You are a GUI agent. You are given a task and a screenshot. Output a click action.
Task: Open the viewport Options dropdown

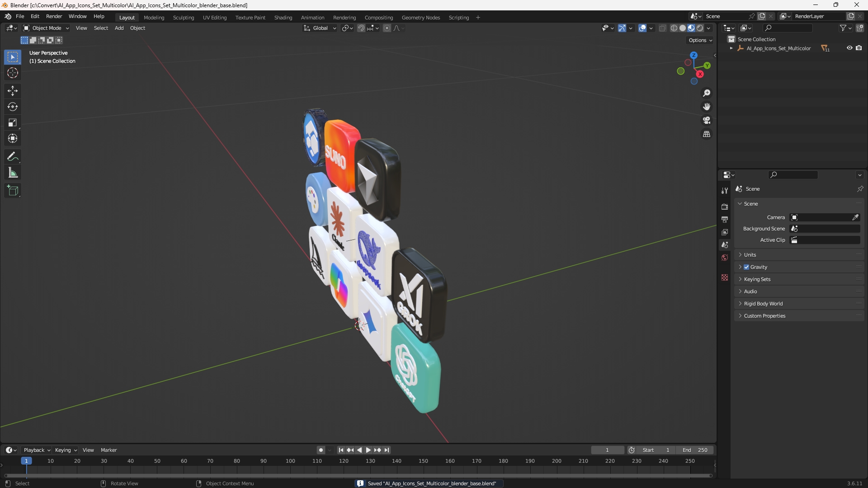(x=700, y=40)
